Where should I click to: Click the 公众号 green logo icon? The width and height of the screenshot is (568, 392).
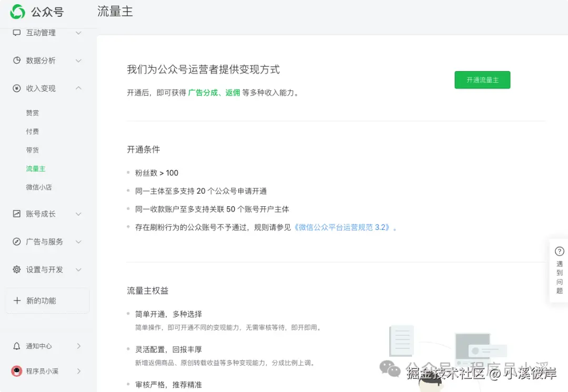[x=17, y=11]
